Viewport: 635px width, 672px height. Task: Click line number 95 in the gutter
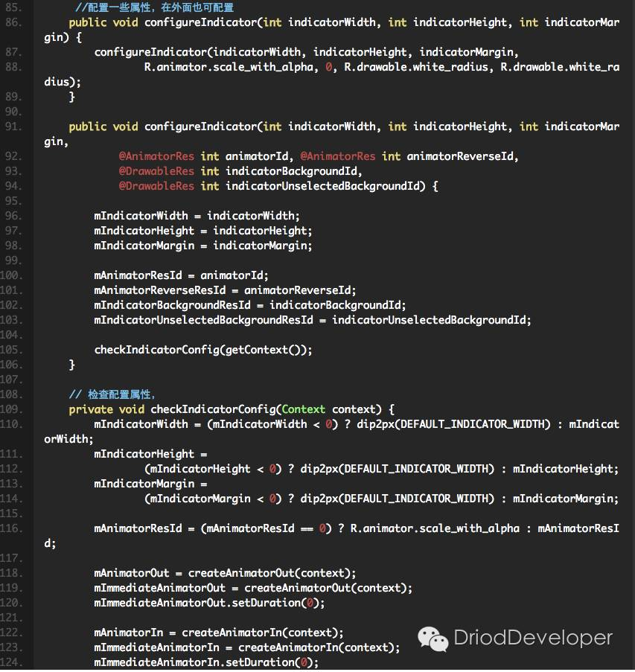(13, 201)
